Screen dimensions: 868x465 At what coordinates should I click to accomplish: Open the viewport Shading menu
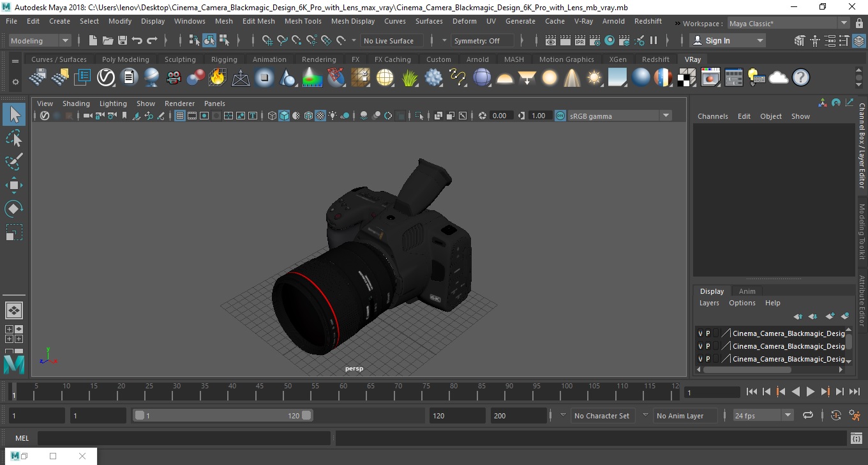pos(76,103)
